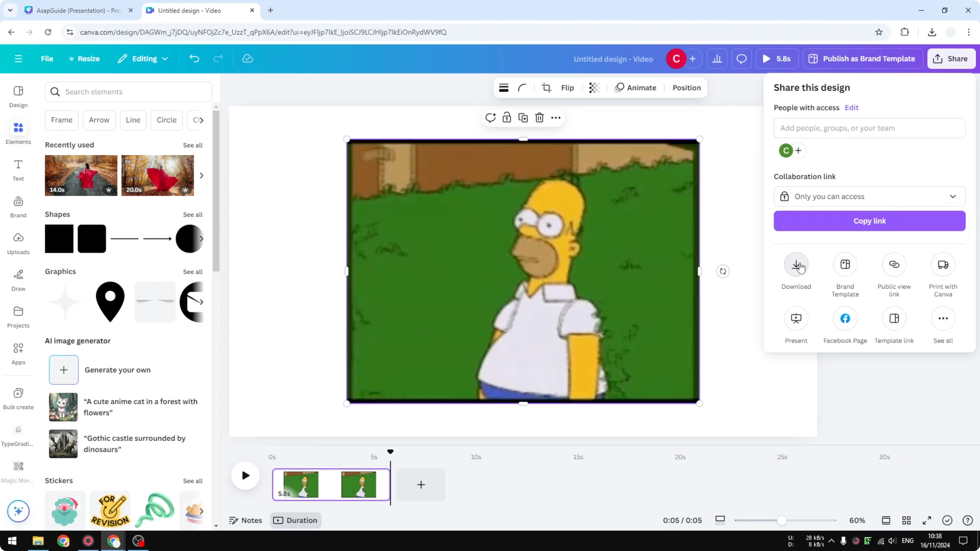Delete the selected video element
The width and height of the screenshot is (980, 551).
[539, 118]
